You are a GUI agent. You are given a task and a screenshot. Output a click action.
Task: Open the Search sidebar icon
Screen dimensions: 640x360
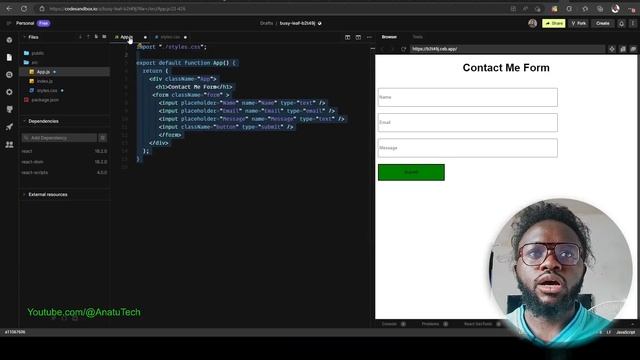[x=9, y=75]
